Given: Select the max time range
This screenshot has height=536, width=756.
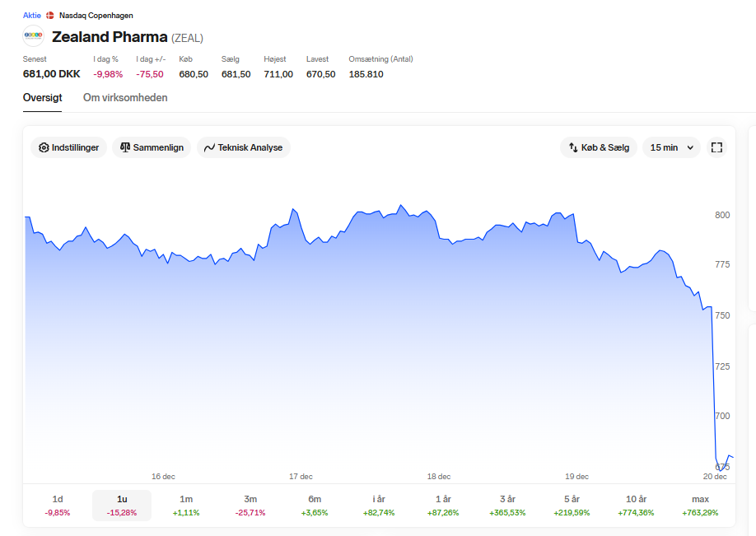Looking at the screenshot, I should tap(700, 506).
